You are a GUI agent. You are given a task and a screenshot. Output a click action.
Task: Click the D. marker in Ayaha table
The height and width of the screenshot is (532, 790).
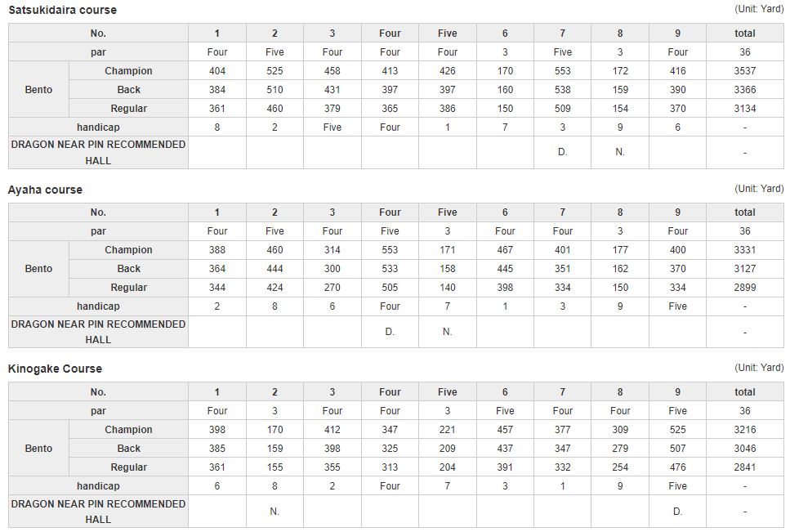pos(390,332)
